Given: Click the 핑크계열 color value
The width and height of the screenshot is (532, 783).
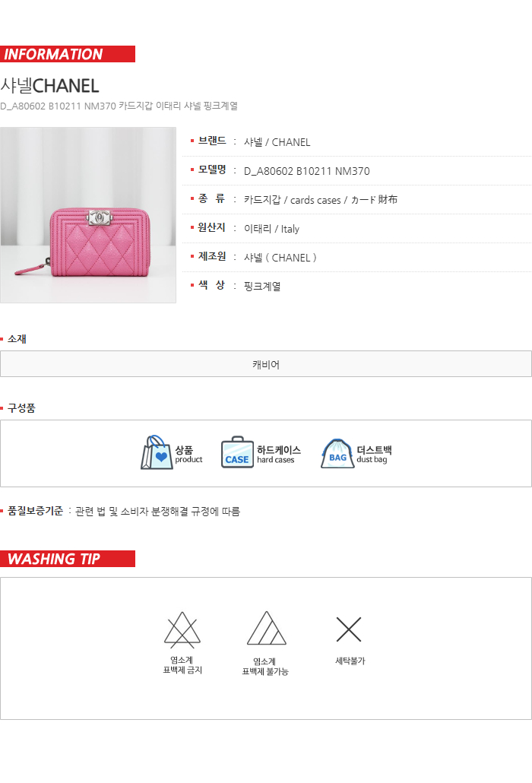Looking at the screenshot, I should (x=262, y=287).
